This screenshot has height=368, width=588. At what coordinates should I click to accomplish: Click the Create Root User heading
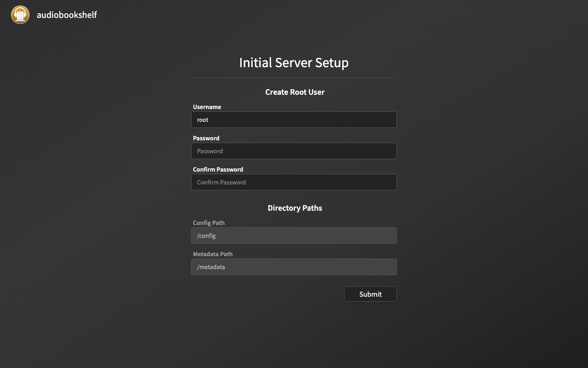click(x=294, y=92)
